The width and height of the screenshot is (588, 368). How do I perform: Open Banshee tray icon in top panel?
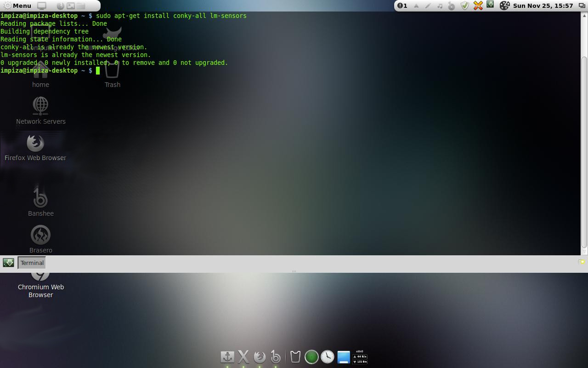click(x=452, y=6)
